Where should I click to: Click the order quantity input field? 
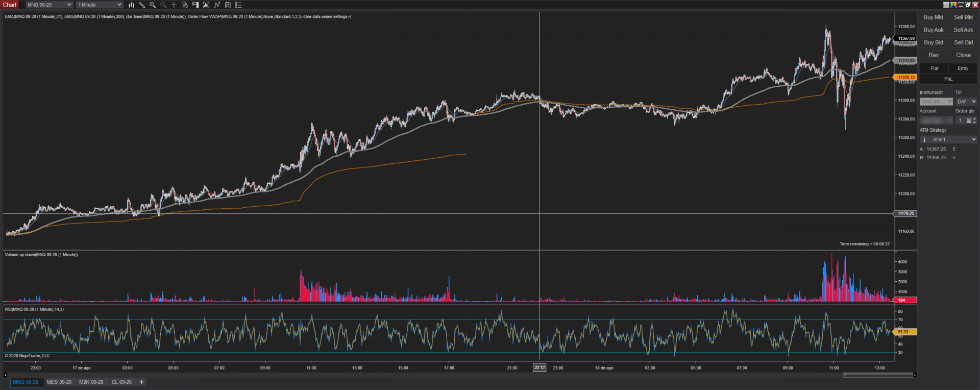point(960,120)
